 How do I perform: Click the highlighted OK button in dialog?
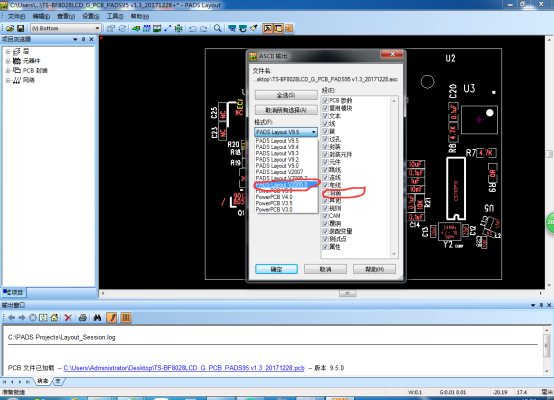coord(276,269)
